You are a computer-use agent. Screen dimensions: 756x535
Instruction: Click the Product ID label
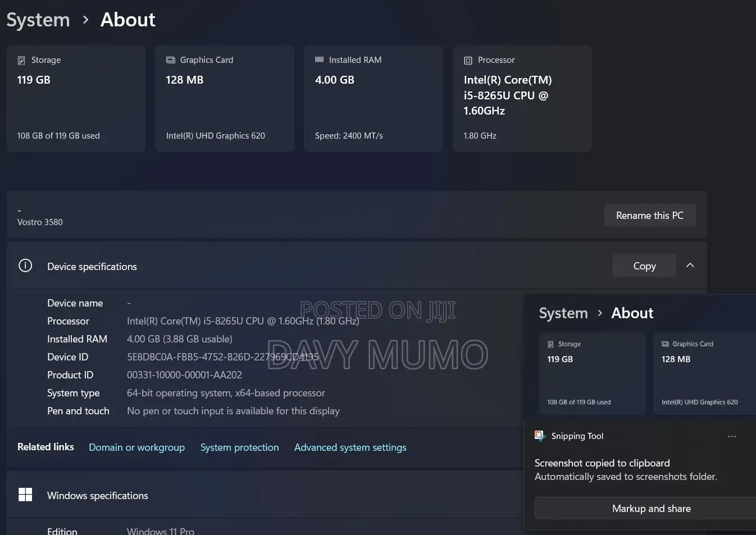tap(70, 375)
